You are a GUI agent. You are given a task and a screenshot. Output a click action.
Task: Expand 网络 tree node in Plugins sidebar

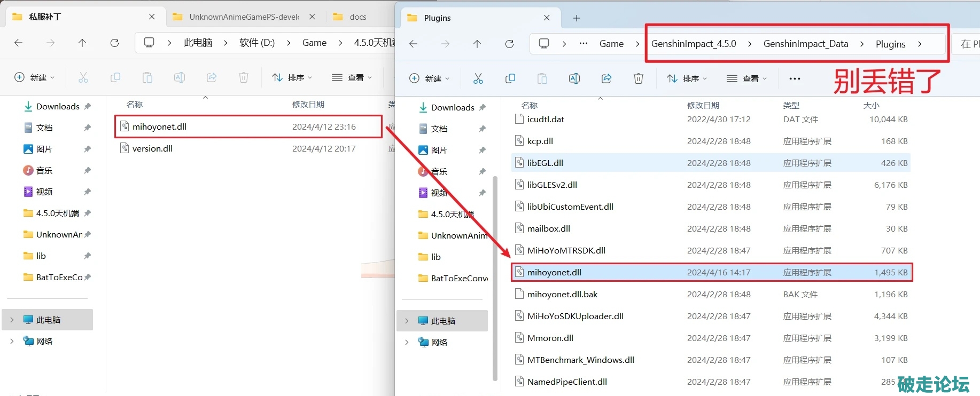click(x=407, y=342)
